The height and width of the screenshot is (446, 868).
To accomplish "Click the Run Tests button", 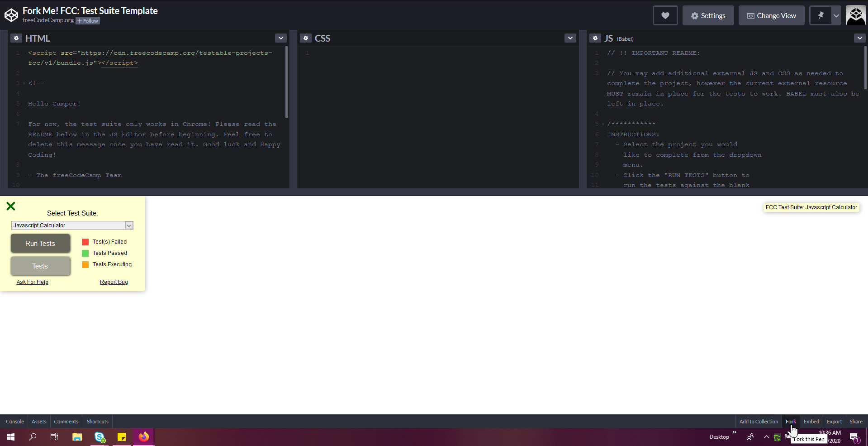I will [x=40, y=244].
